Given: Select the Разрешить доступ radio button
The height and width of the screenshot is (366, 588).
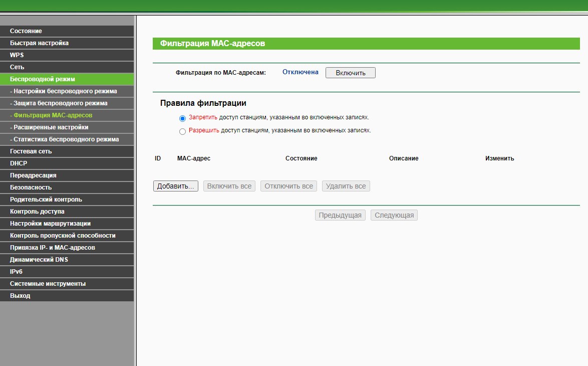Looking at the screenshot, I should coord(182,132).
